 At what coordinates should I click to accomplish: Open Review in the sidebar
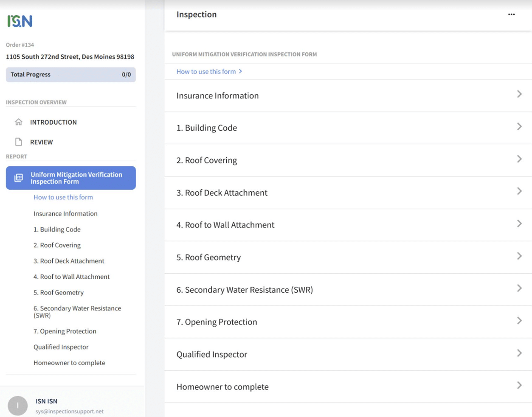click(42, 142)
